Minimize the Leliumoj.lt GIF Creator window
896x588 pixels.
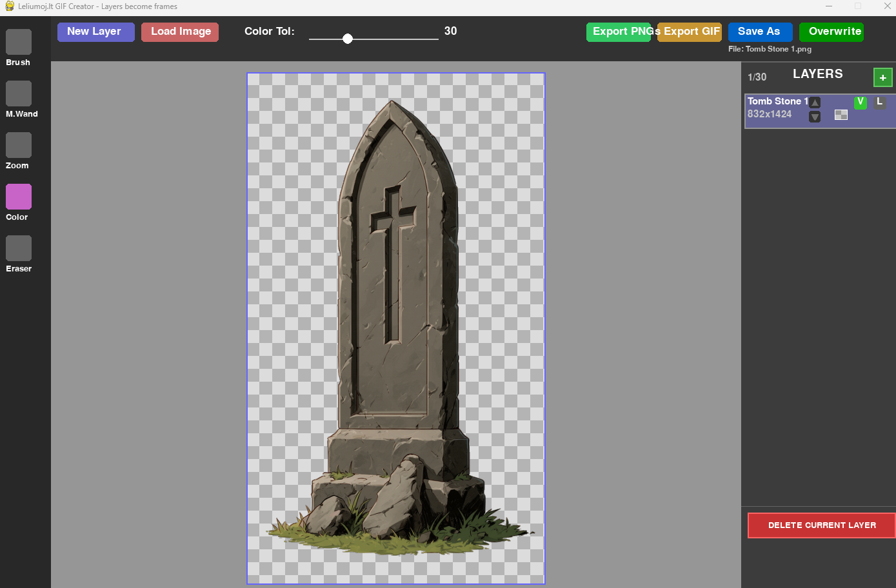point(829,6)
